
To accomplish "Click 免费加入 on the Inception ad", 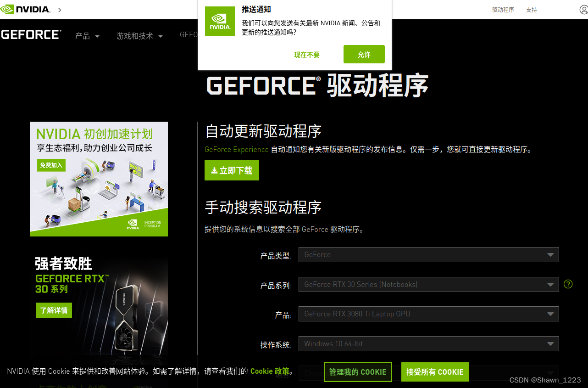I will click(x=51, y=165).
